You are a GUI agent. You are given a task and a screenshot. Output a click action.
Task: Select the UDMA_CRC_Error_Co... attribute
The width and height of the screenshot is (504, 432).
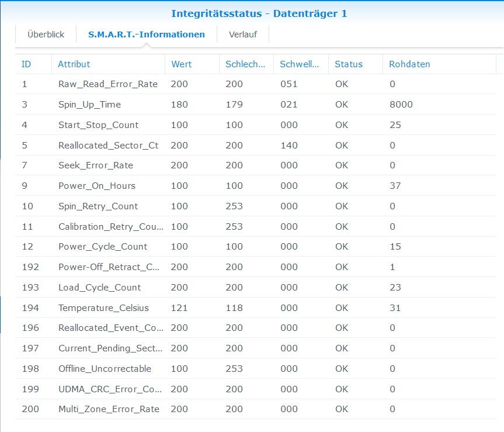tap(110, 389)
